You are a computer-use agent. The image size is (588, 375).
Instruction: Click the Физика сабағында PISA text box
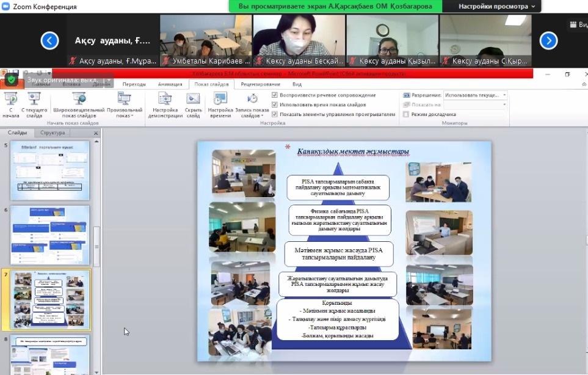[339, 220]
